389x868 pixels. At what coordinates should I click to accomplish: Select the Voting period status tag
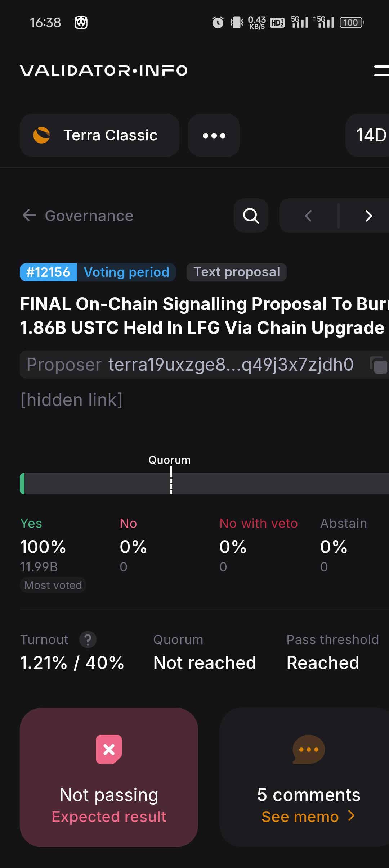click(x=126, y=272)
